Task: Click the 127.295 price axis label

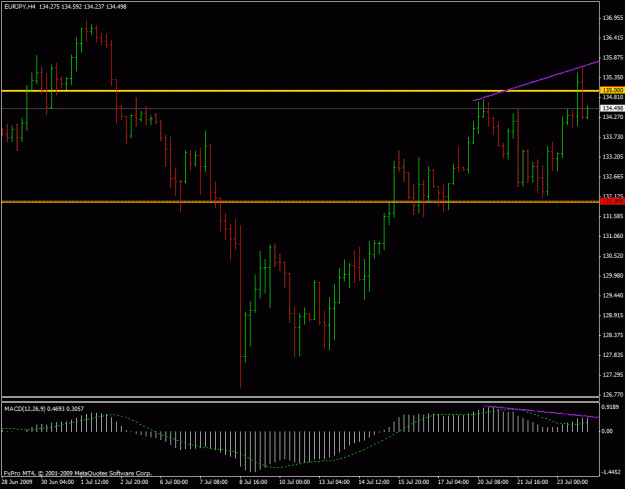Action: [613, 375]
